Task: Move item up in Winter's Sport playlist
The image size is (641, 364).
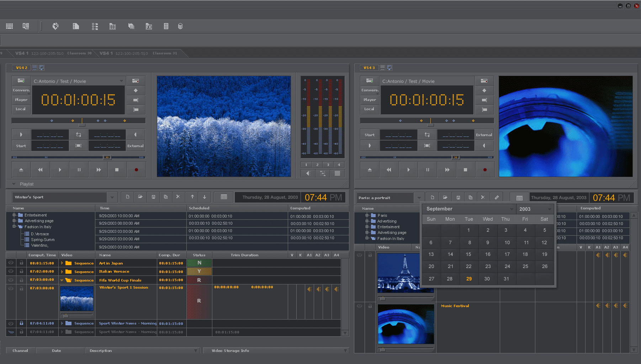Action: click(x=192, y=197)
